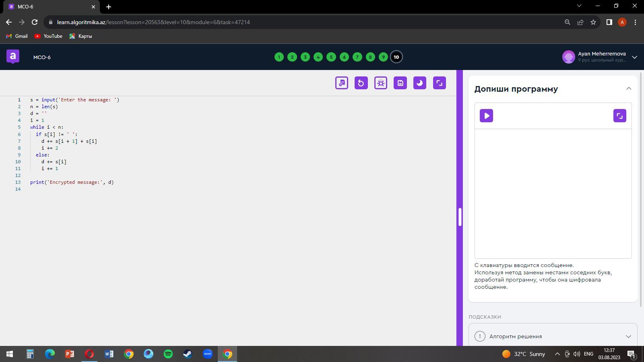This screenshot has width=644, height=362.
Task: Open the Ayan Meherremova profile dropdown
Action: pos(634,57)
